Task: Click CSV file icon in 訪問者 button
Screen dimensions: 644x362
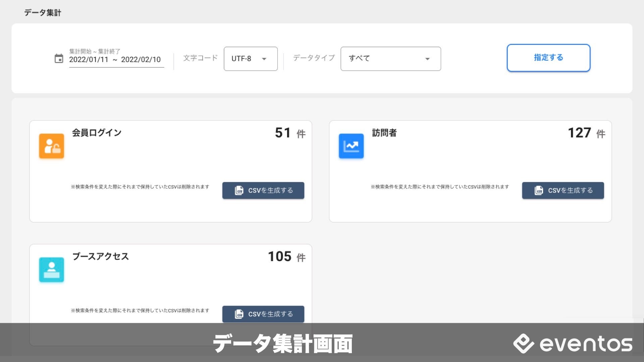Action: coord(539,190)
